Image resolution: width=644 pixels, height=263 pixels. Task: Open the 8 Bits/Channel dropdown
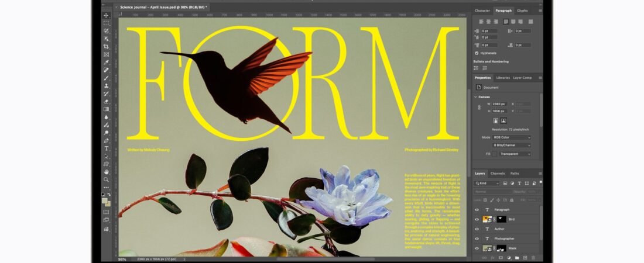pos(512,146)
